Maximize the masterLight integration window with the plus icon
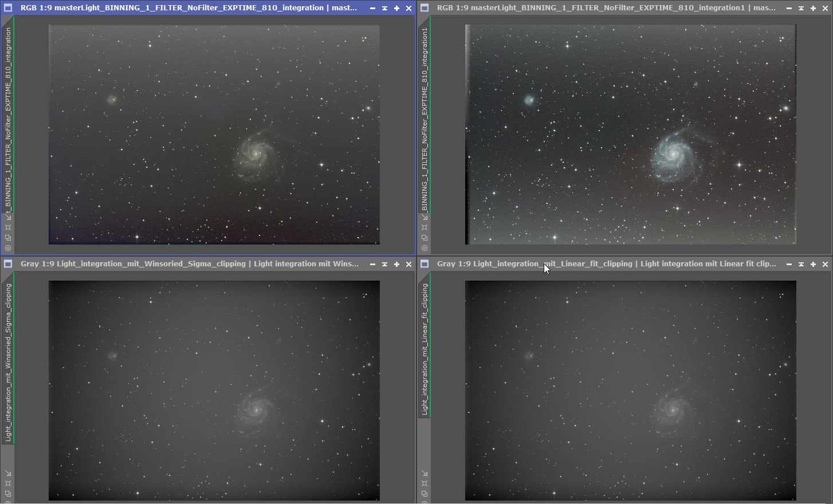Image resolution: width=833 pixels, height=504 pixels. click(396, 9)
